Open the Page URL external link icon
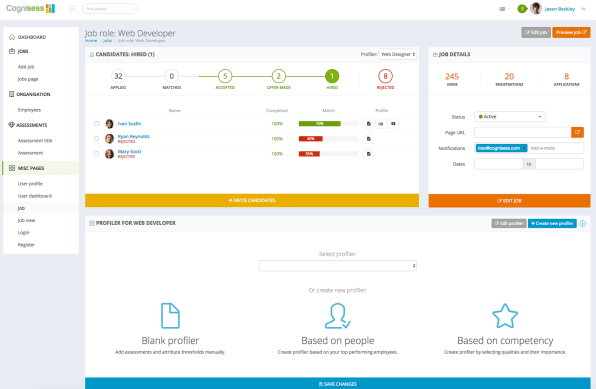596x389 pixels. point(577,132)
